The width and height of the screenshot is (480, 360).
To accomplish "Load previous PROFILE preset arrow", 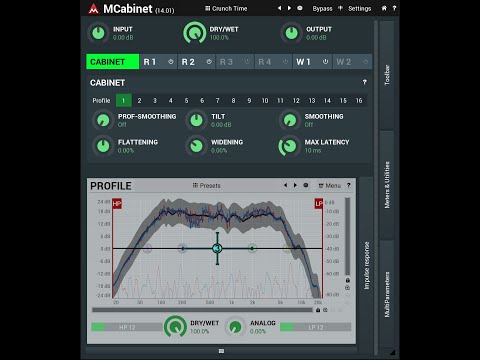I will (x=285, y=185).
